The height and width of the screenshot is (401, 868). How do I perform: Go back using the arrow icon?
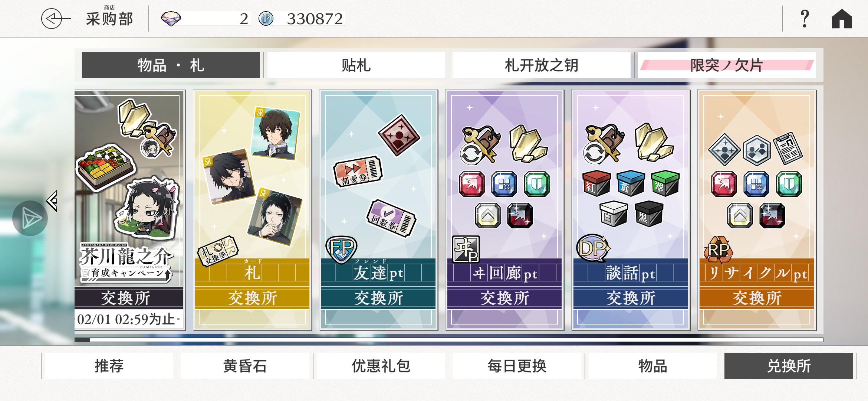click(x=56, y=19)
